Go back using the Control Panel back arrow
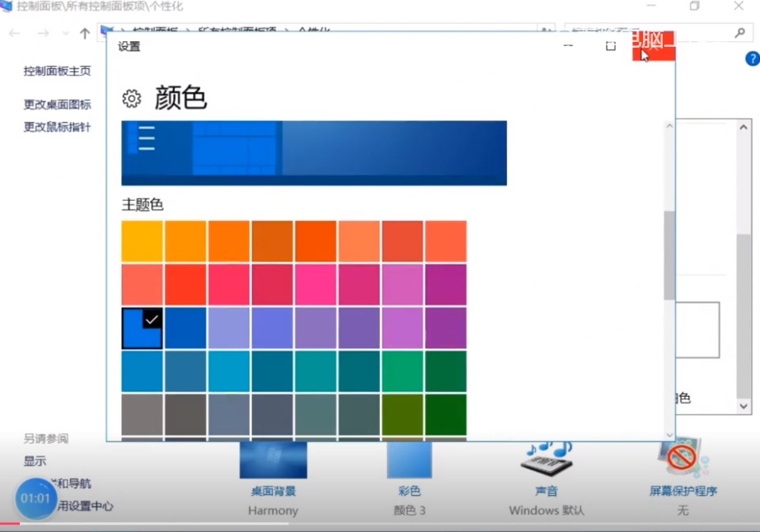The image size is (760, 532). coord(15,33)
